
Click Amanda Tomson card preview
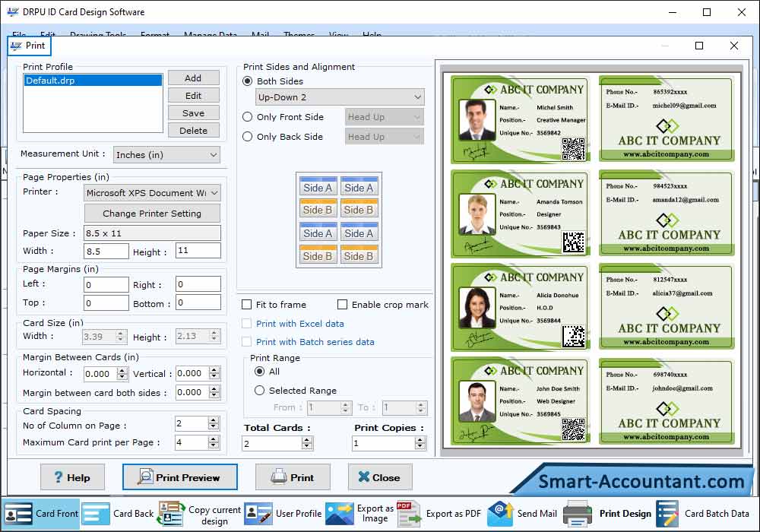click(521, 214)
